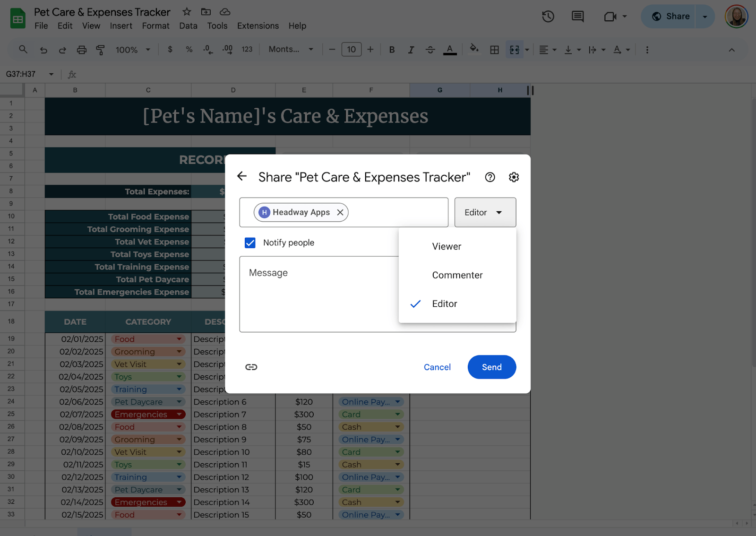Viewport: 756px width, 536px height.
Task: Click the Redo arrow
Action: pos(62,50)
